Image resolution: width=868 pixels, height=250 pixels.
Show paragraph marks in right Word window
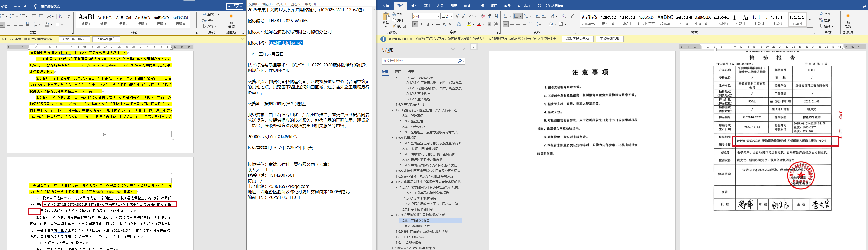pos(572,16)
